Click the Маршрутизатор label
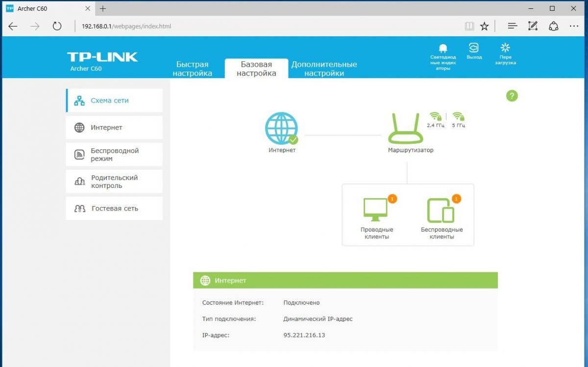588x367 pixels. click(x=411, y=150)
